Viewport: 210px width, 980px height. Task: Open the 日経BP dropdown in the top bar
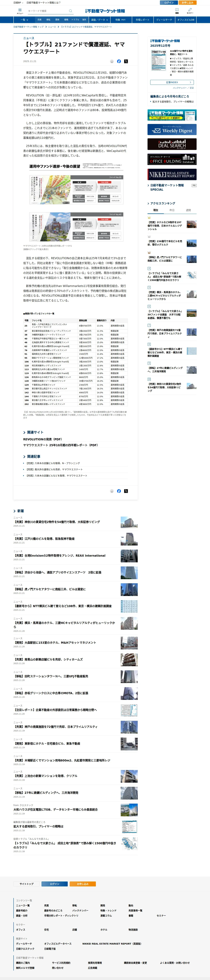(18, 3)
